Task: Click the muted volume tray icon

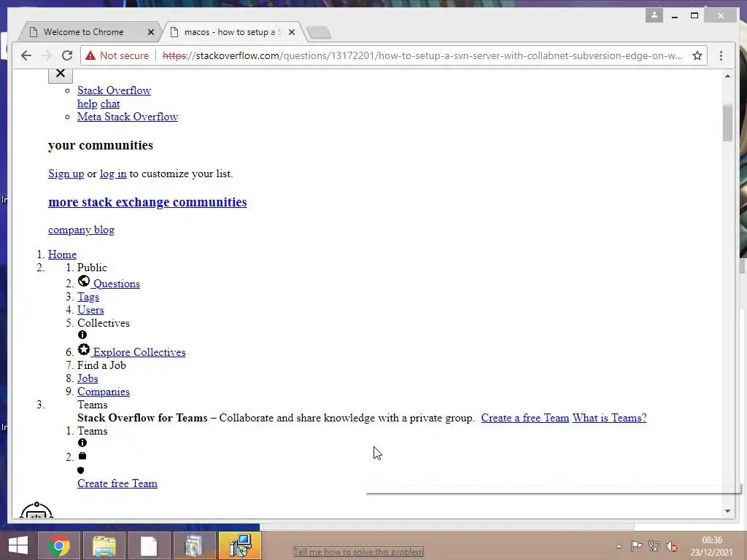Action: pyautogui.click(x=672, y=546)
